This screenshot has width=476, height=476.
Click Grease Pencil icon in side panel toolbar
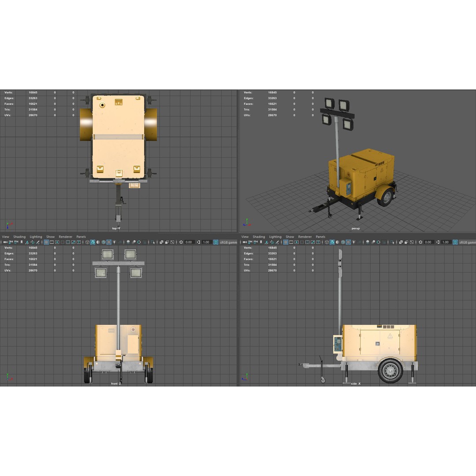[x=277, y=242]
